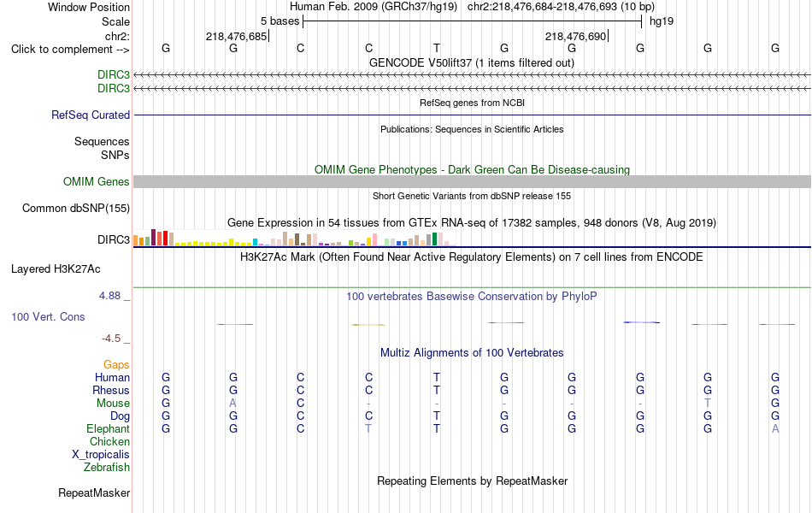Click the OMIM Genes label

pos(96,181)
